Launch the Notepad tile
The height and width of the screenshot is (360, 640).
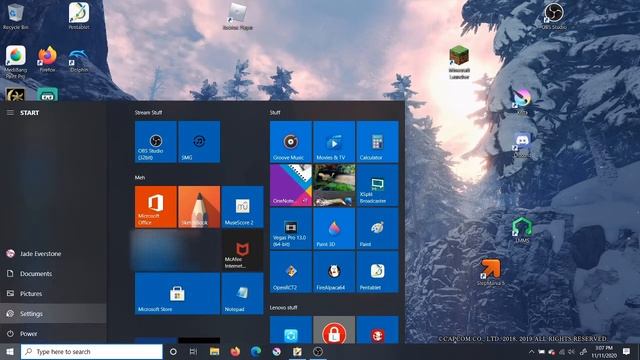[242, 294]
